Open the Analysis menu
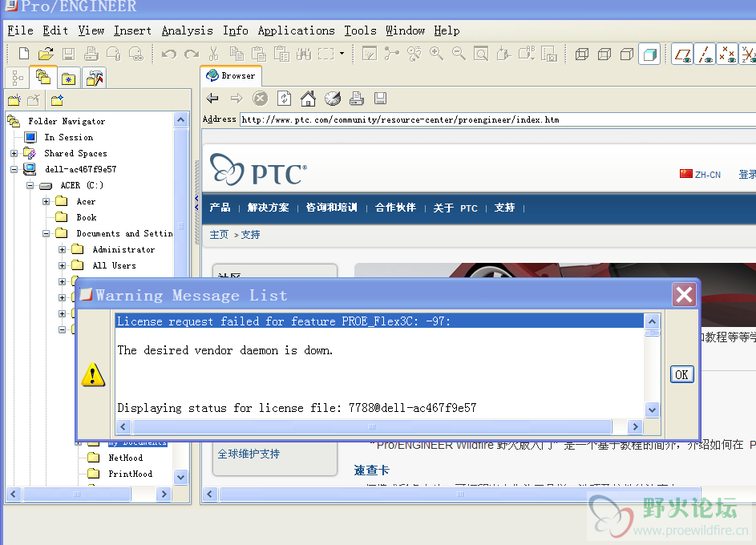The image size is (756, 545). click(x=187, y=30)
